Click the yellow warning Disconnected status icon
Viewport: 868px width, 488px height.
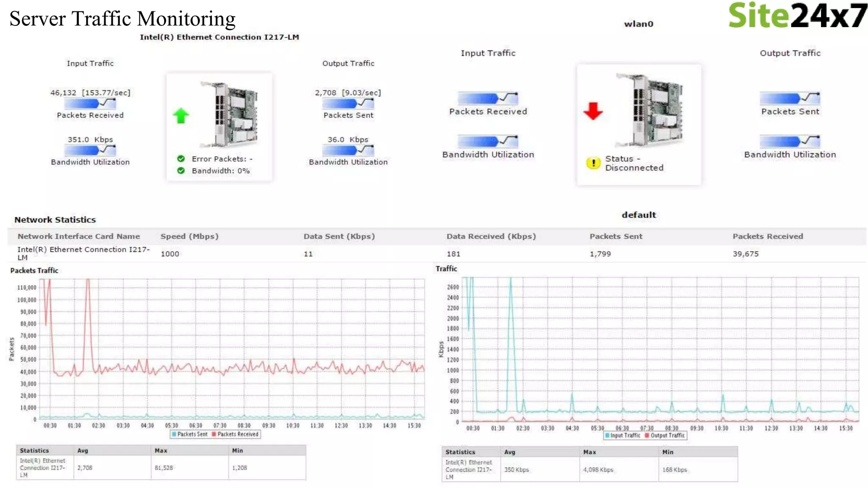[593, 163]
